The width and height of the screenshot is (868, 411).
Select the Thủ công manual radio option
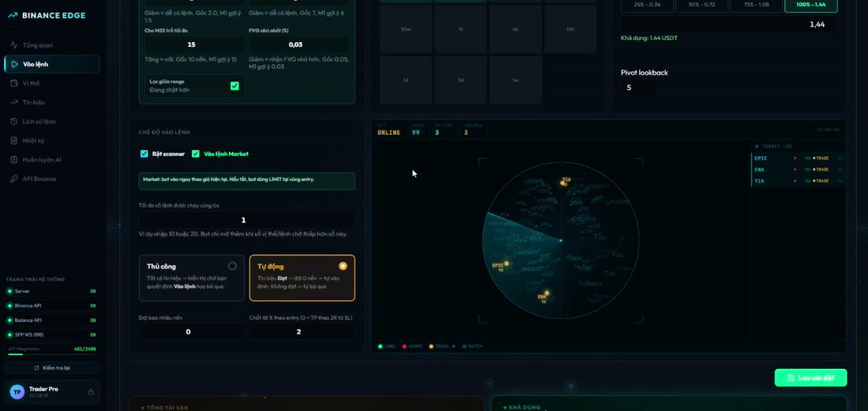pos(233,266)
